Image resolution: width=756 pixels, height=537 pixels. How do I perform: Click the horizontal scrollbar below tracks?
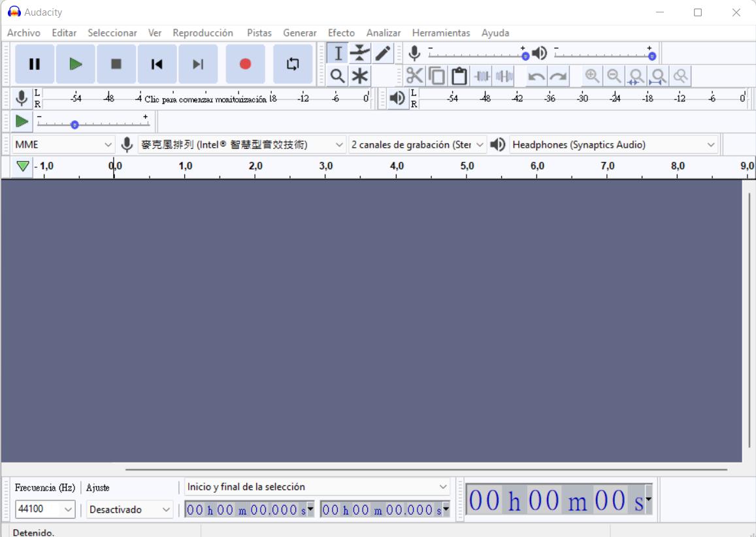(426, 469)
